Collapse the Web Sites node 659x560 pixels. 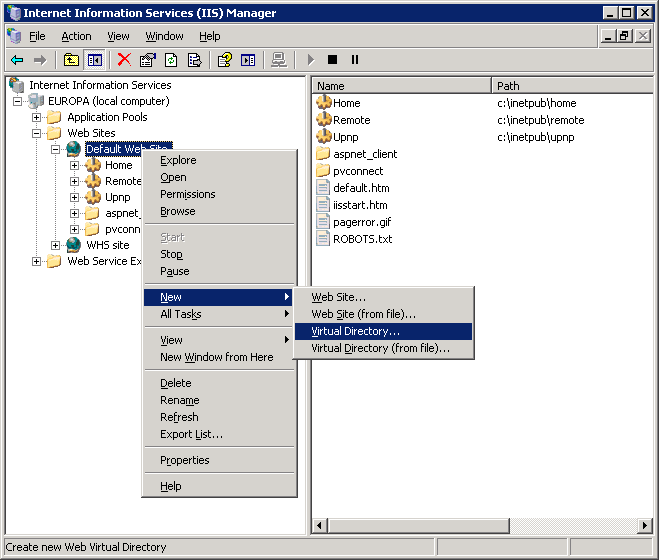tap(37, 133)
